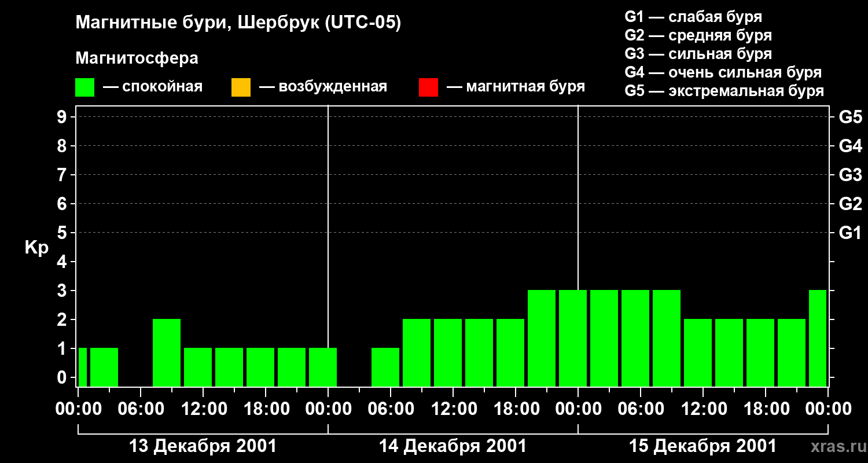Click the Kp 1 bar before 06:00 on 14 December
The width and height of the screenshot is (868, 463).
point(385,367)
